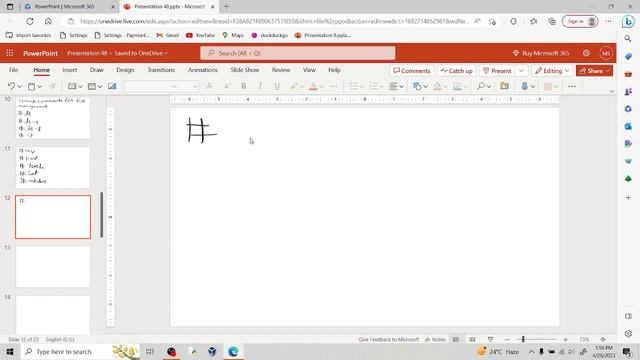Expand the Present options arrow
This screenshot has width=640, height=360.
click(521, 71)
